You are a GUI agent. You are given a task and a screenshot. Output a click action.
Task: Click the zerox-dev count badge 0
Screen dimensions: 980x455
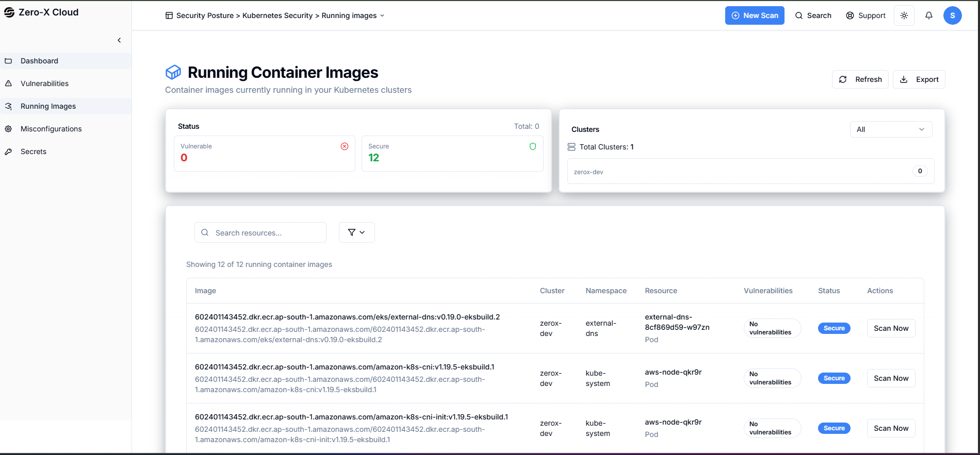920,171
